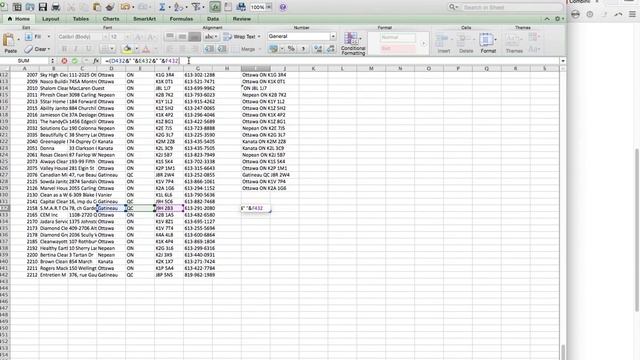
Task: Click the Format button in the Cells group
Action: (x=488, y=43)
